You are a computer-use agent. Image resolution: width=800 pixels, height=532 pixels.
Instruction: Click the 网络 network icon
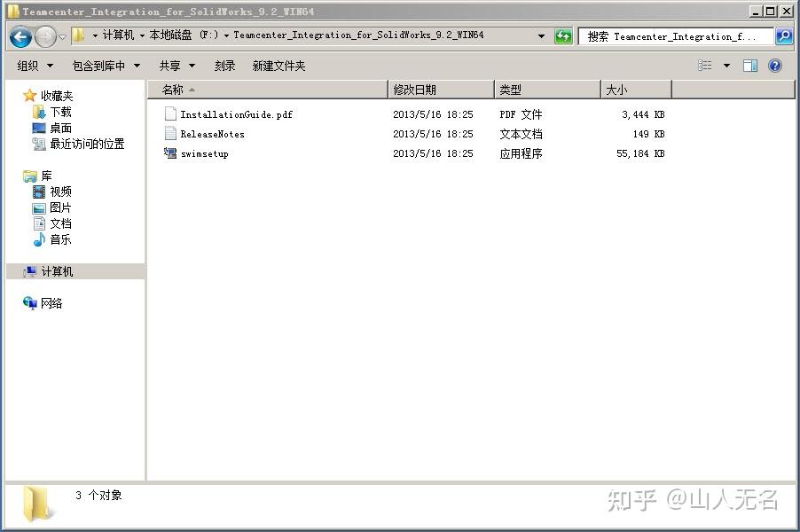30,303
